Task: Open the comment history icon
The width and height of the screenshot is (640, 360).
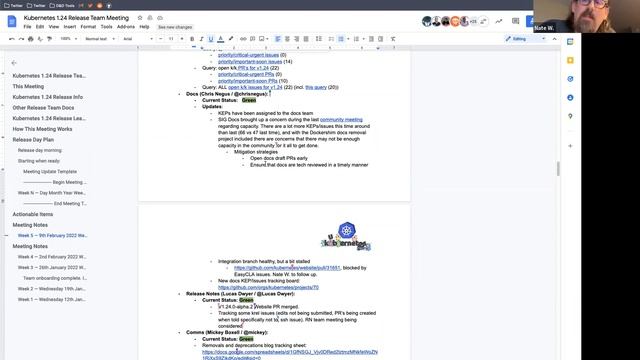Action: coord(516,21)
